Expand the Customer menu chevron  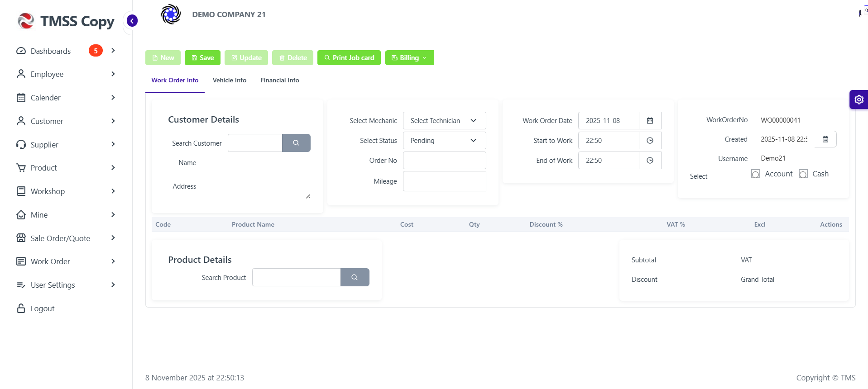[x=113, y=121]
